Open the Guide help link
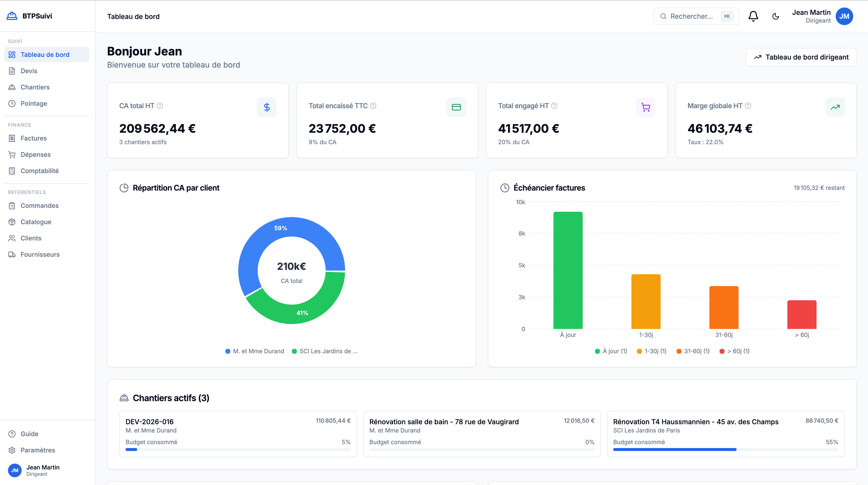Image resolution: width=868 pixels, height=485 pixels. [29, 434]
